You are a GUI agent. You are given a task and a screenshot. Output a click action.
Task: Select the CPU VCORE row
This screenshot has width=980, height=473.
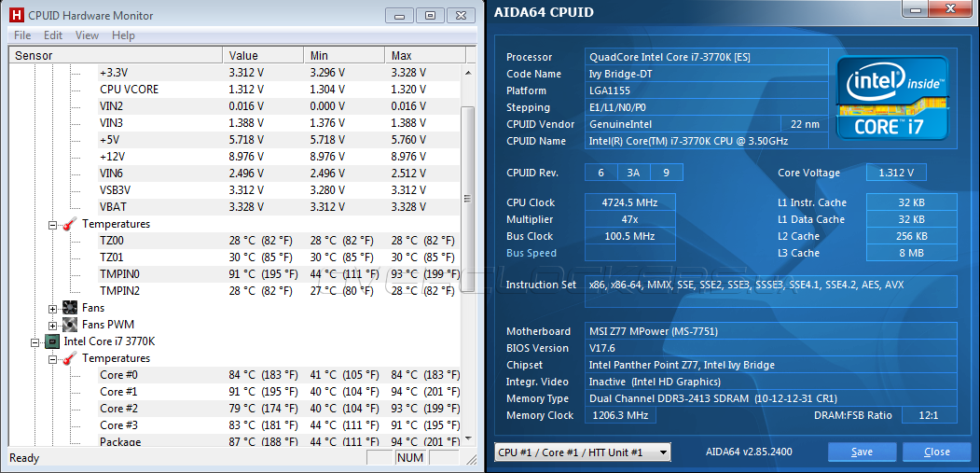pos(279,89)
